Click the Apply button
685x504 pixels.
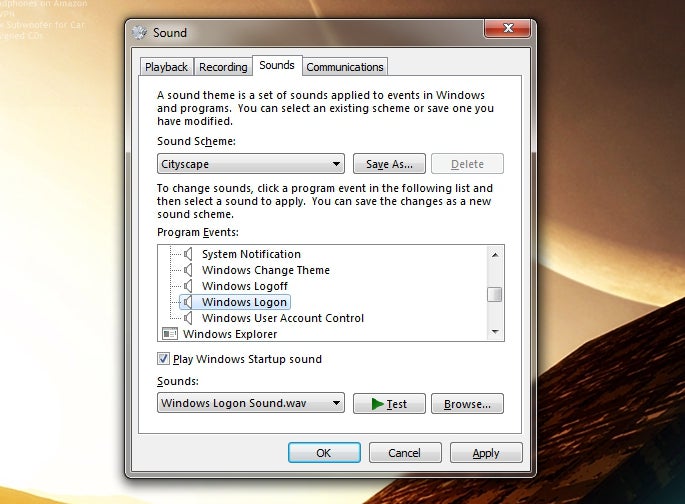pos(486,452)
